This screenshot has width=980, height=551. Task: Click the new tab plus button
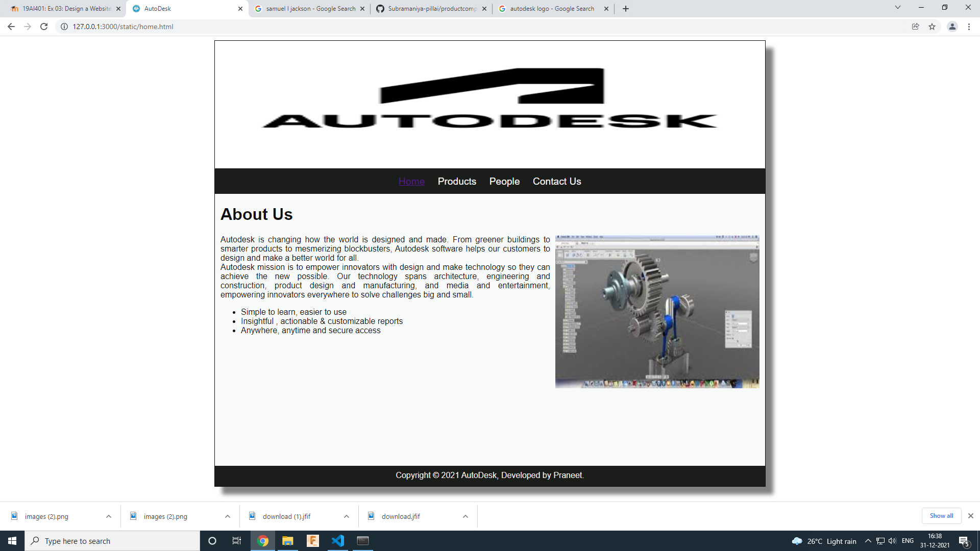tap(626, 9)
